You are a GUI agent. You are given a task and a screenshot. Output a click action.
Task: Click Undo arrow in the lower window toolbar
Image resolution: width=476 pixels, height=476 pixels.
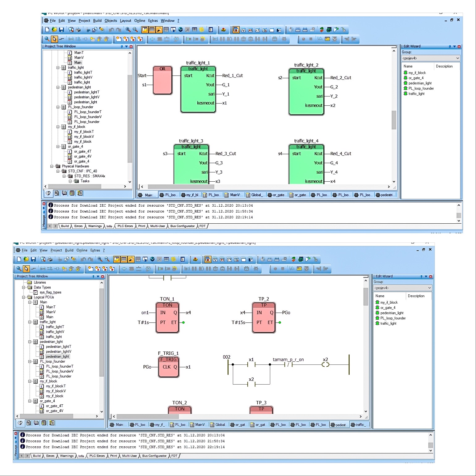pyautogui.click(x=83, y=259)
